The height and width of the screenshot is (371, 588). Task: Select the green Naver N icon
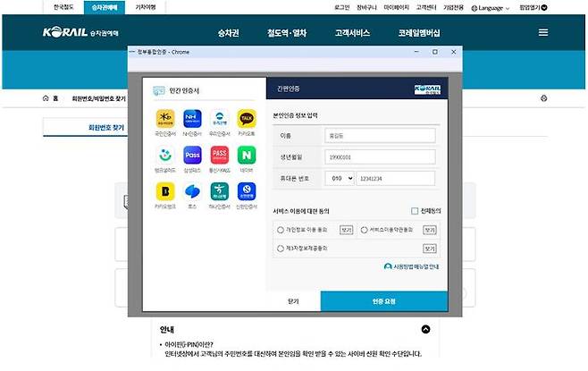coord(247,156)
